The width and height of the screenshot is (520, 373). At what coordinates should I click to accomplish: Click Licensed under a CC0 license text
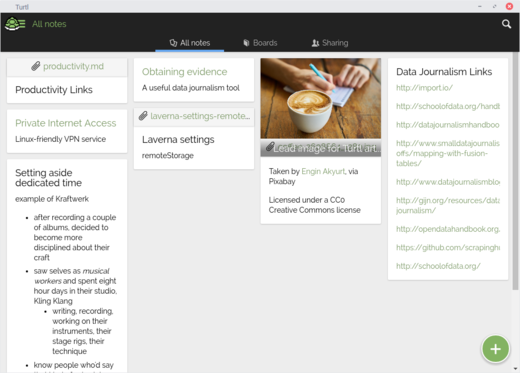pos(315,205)
